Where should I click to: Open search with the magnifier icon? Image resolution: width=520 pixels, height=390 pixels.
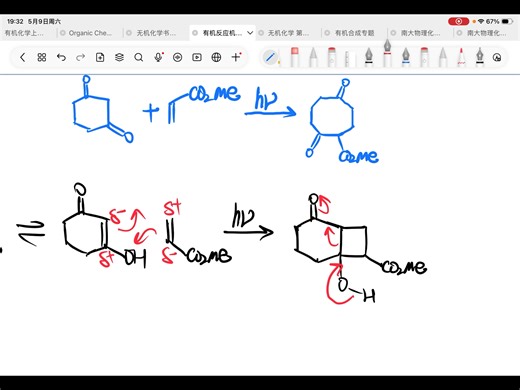click(x=139, y=57)
